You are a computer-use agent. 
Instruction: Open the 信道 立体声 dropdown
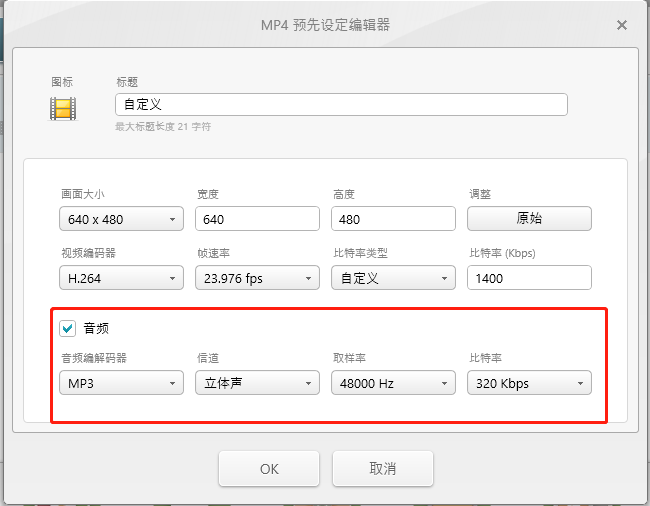[x=257, y=383]
